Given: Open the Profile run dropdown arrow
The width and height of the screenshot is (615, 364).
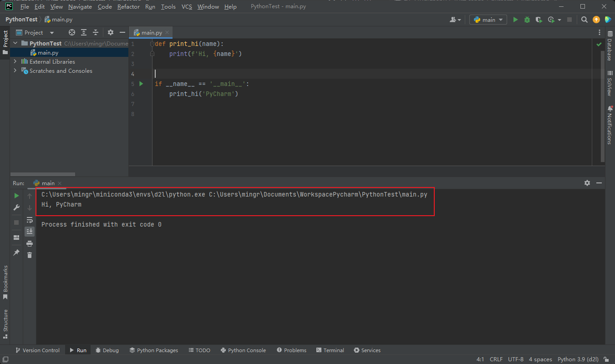Looking at the screenshot, I should [x=559, y=20].
